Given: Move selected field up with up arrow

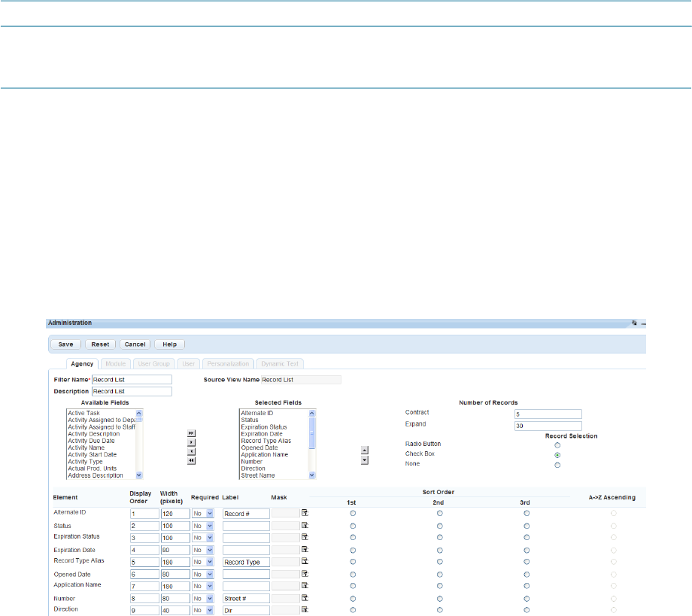Looking at the screenshot, I should click(365, 451).
